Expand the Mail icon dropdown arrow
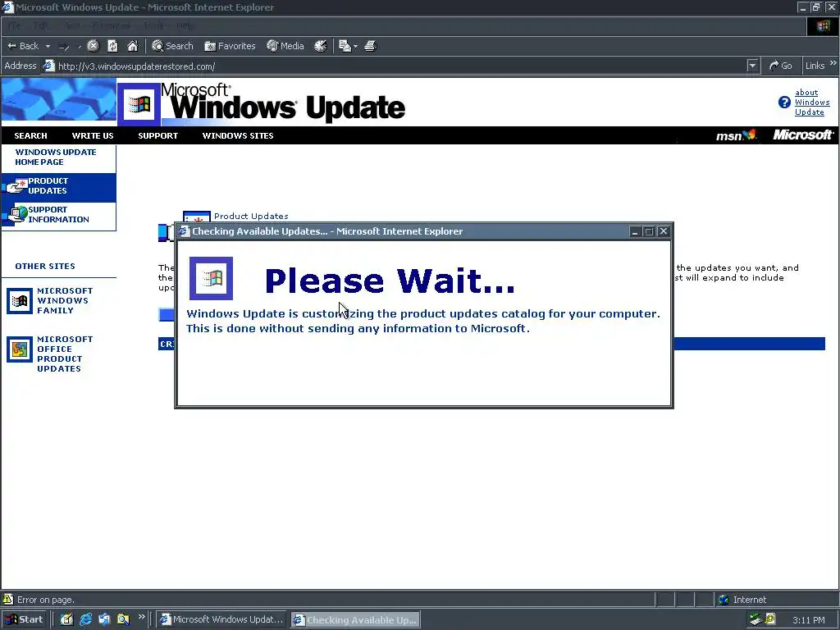This screenshot has height=630, width=840. (x=355, y=47)
